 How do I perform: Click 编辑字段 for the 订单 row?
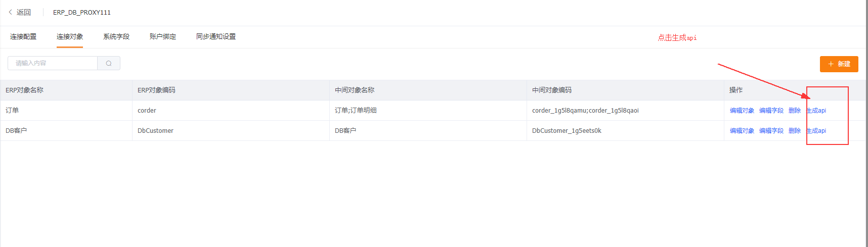tap(771, 111)
